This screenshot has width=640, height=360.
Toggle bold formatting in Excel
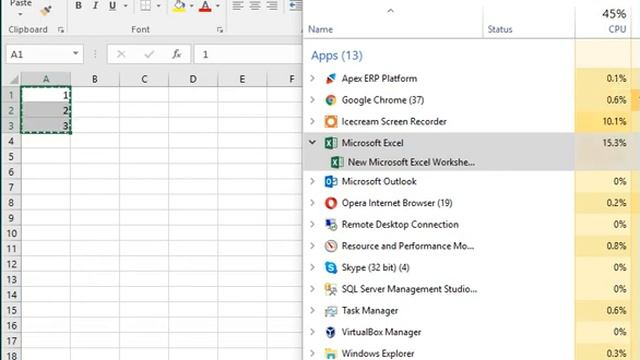click(78, 6)
